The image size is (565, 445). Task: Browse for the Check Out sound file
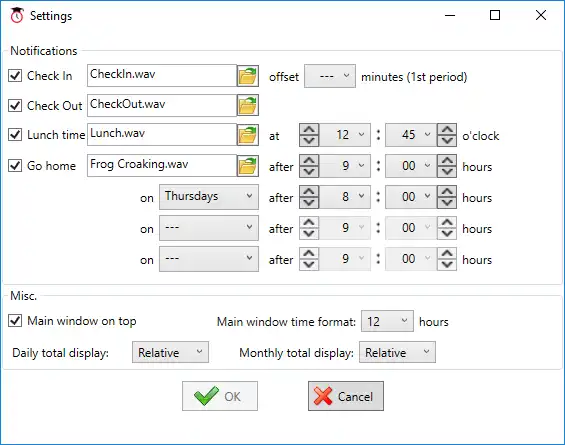click(x=248, y=105)
